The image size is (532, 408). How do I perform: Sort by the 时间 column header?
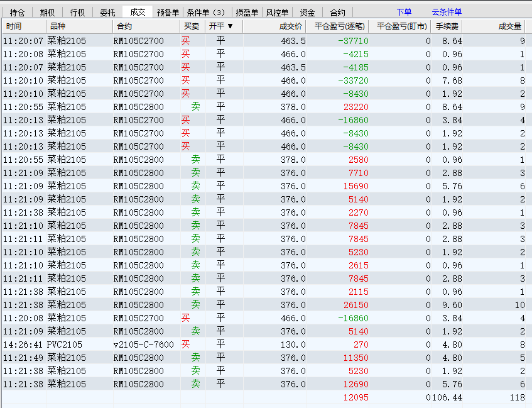pos(24,26)
